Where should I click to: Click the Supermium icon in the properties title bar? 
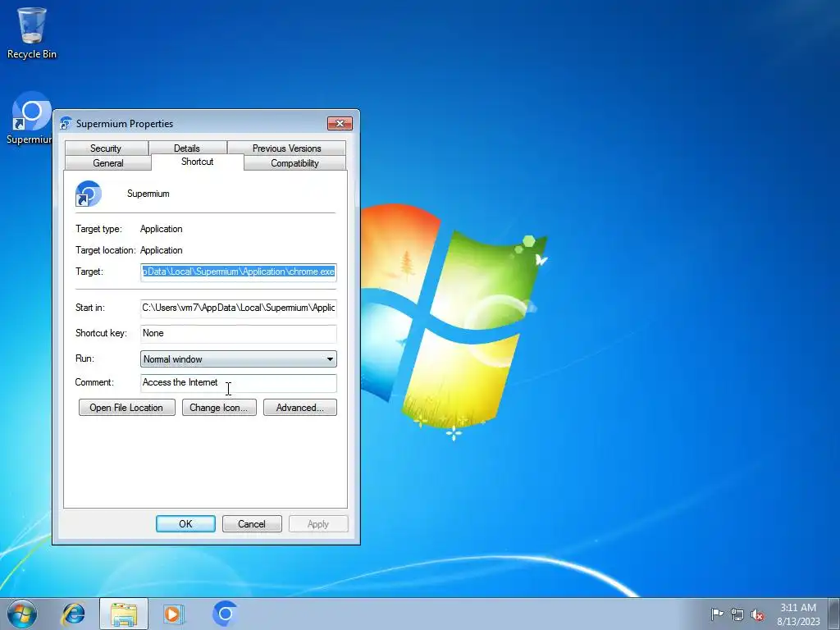[66, 124]
